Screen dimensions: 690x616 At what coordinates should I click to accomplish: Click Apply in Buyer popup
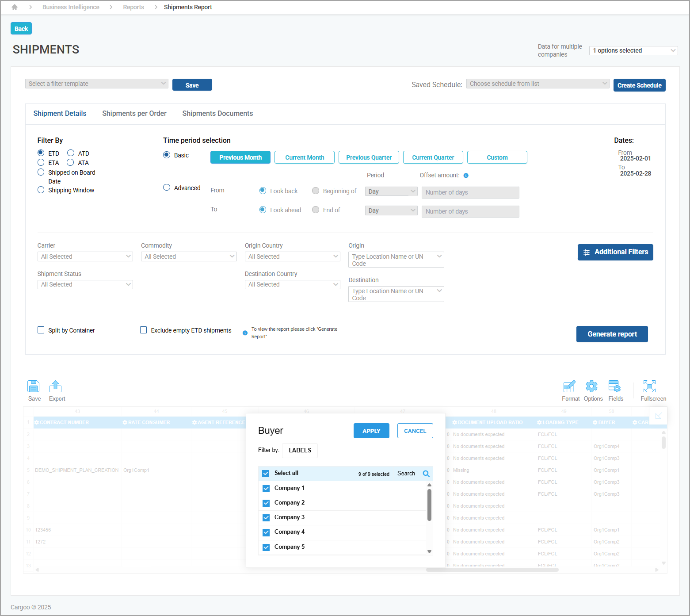(371, 431)
